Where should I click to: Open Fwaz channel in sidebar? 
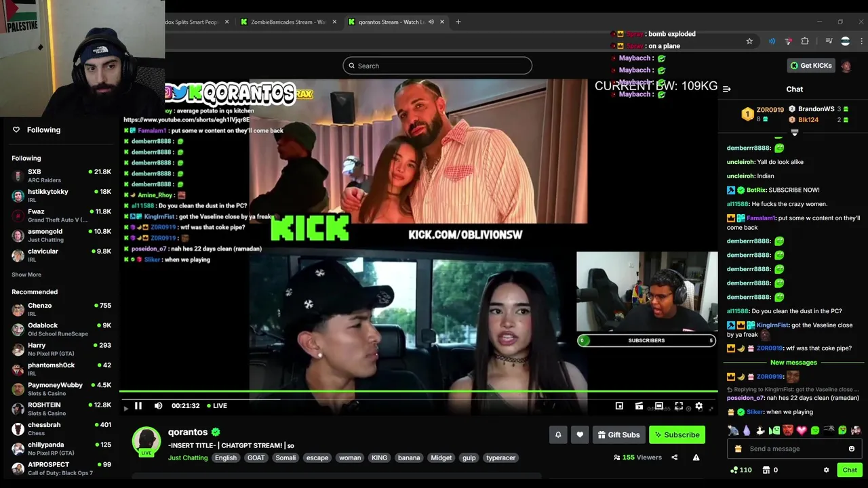point(61,216)
